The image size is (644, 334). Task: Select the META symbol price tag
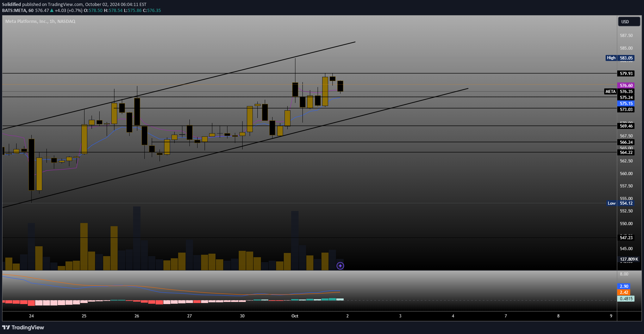point(611,92)
